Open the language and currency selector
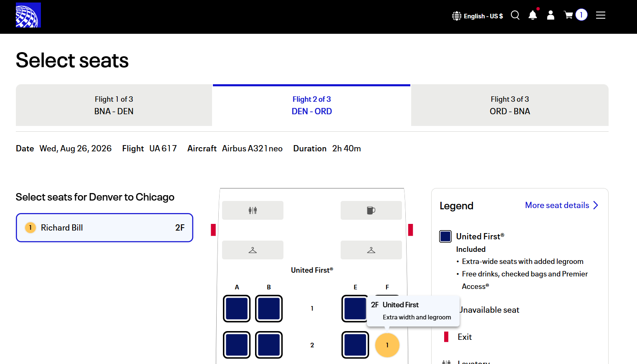637x364 pixels. click(478, 16)
